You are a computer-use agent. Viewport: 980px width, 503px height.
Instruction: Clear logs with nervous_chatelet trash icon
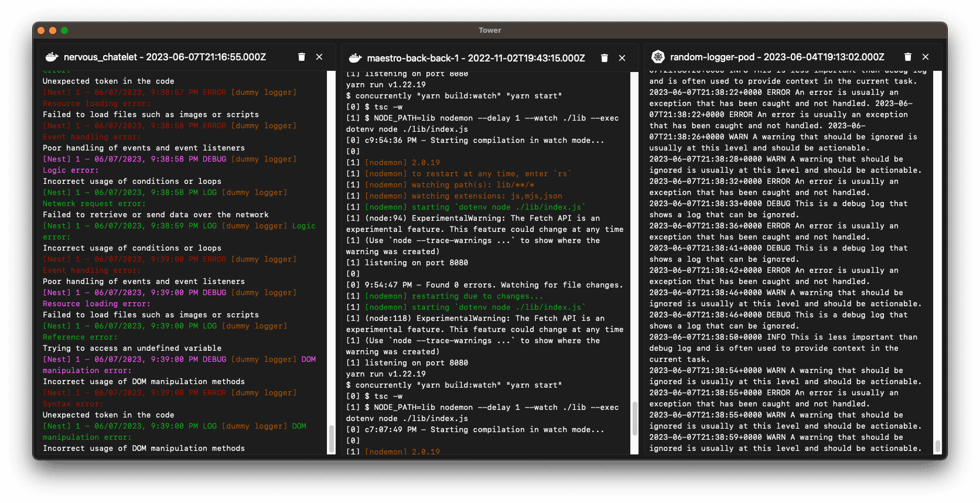click(x=302, y=57)
